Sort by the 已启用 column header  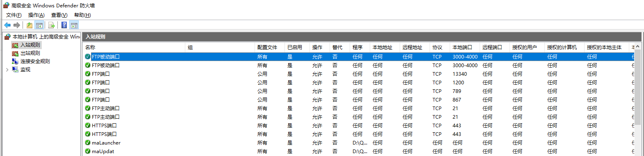[x=297, y=47]
